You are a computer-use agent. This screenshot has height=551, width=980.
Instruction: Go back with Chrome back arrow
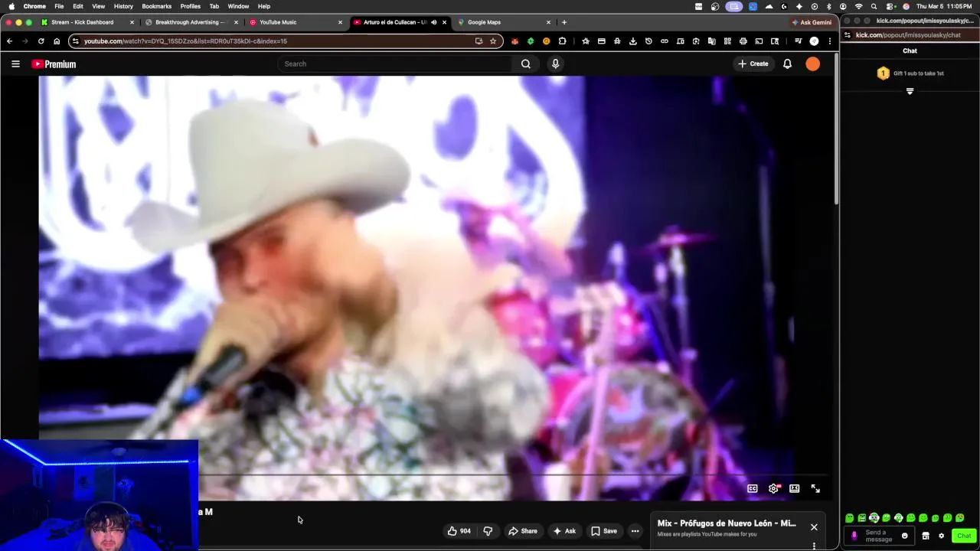click(x=9, y=41)
